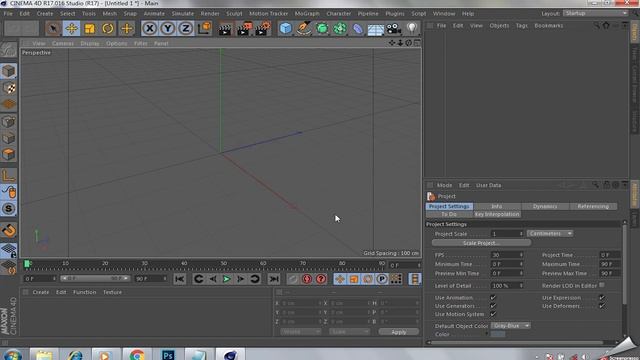Toggle the Use Generators checkbox

(493, 306)
